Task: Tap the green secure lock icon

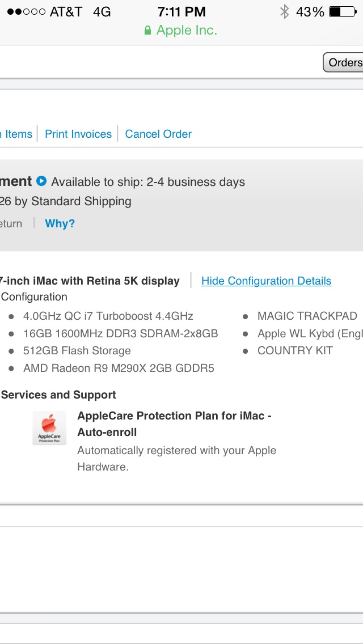Action: point(147,30)
